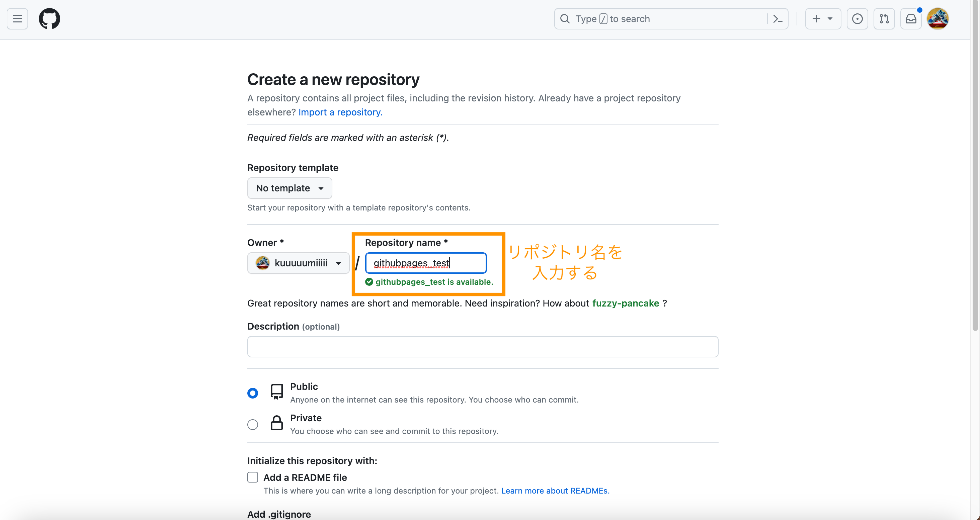The width and height of the screenshot is (980, 520).
Task: Click the GitHub logo
Action: pos(50,19)
